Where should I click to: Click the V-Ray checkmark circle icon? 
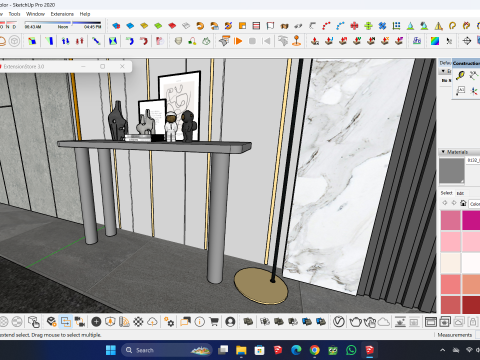click(339, 322)
